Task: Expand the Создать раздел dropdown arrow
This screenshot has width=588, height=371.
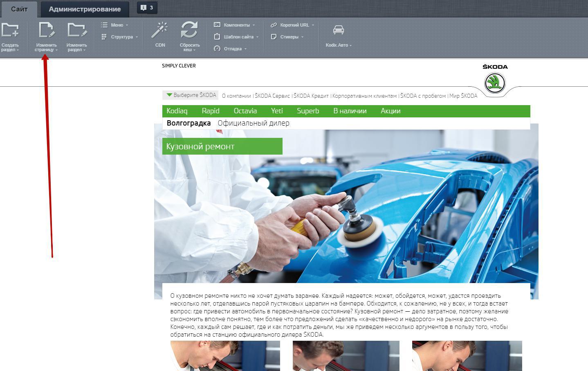Action: coord(18,50)
